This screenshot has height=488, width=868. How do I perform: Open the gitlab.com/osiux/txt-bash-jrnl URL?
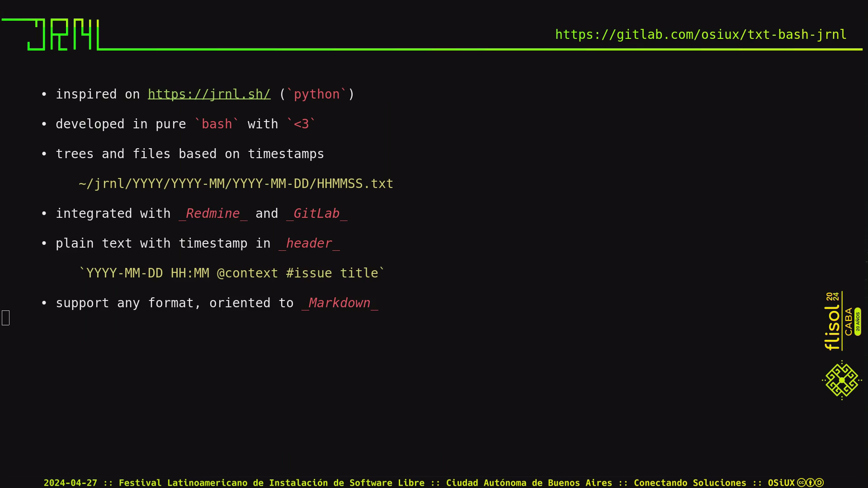point(701,35)
